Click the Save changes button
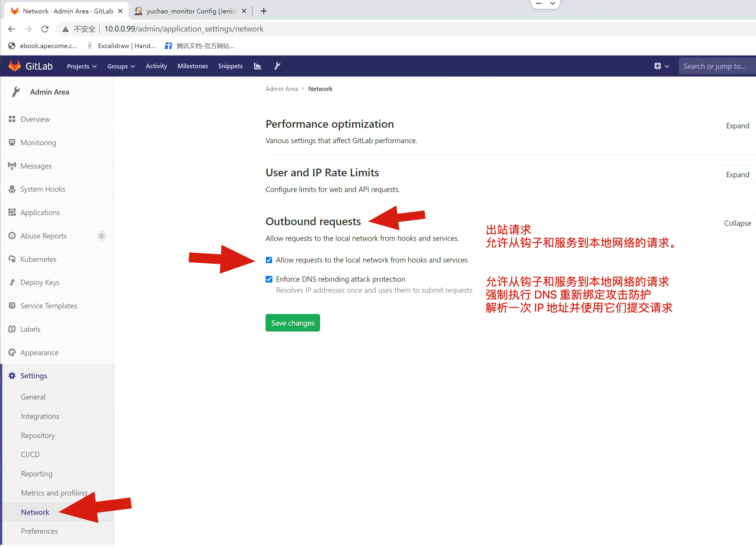The image size is (756, 547). (292, 323)
